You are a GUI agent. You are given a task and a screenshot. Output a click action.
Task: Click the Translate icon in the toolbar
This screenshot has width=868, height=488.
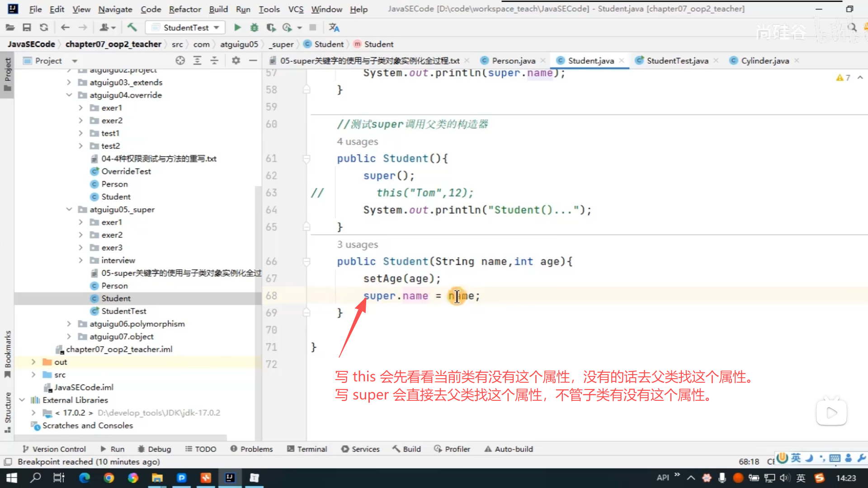pos(334,28)
